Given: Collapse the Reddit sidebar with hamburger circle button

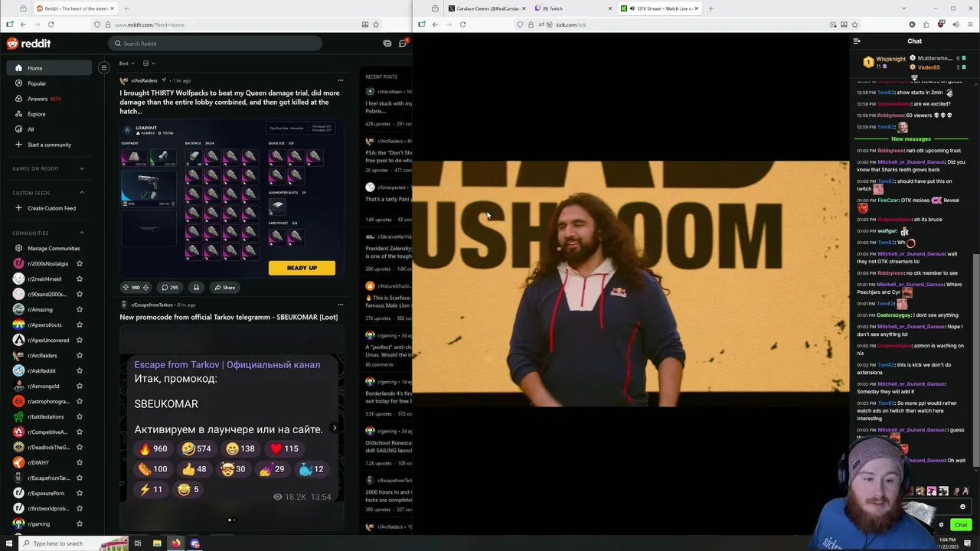Looking at the screenshot, I should pos(104,67).
